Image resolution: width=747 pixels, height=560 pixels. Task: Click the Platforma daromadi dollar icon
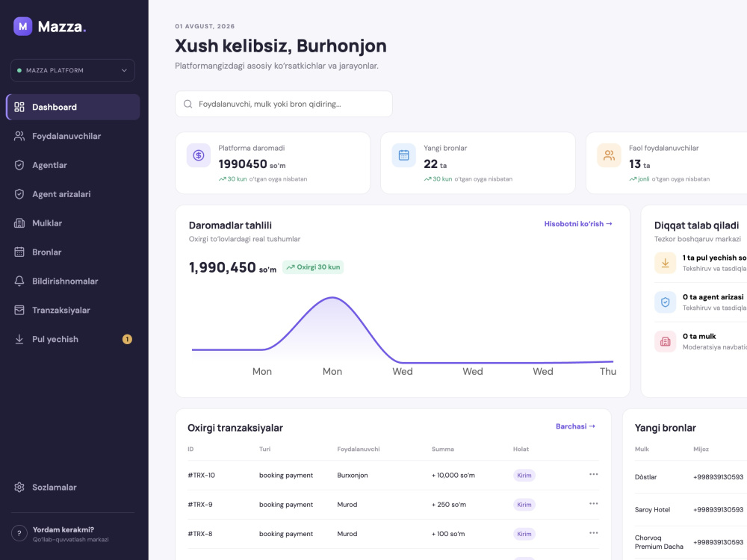tap(199, 155)
